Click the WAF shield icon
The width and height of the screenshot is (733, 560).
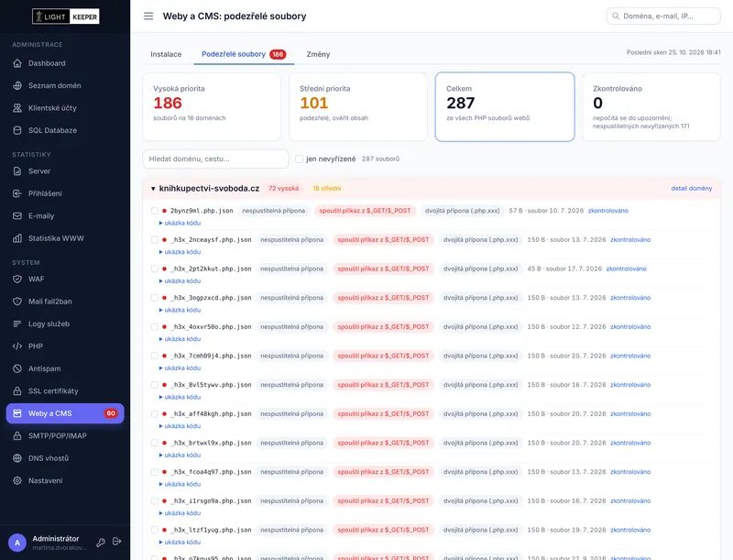17,279
